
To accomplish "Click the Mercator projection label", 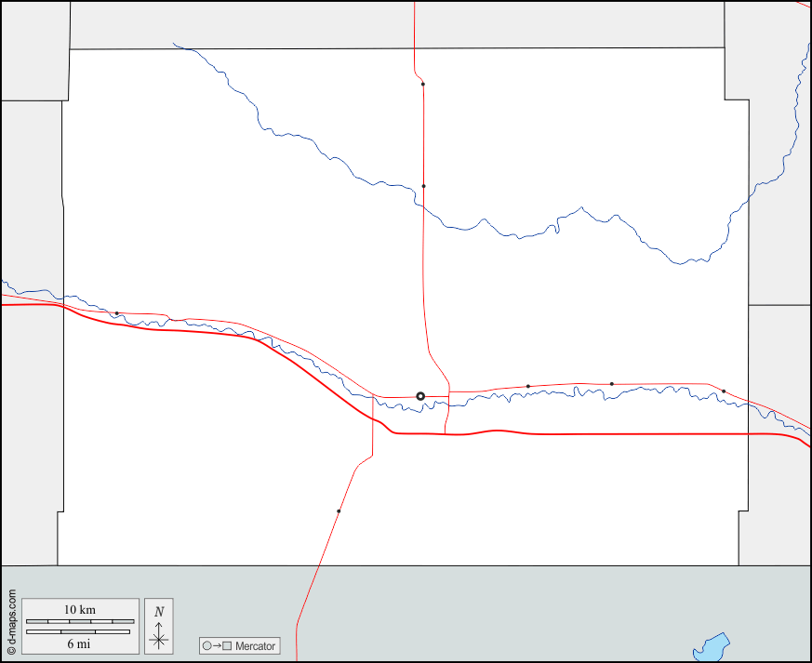I will coord(255,645).
